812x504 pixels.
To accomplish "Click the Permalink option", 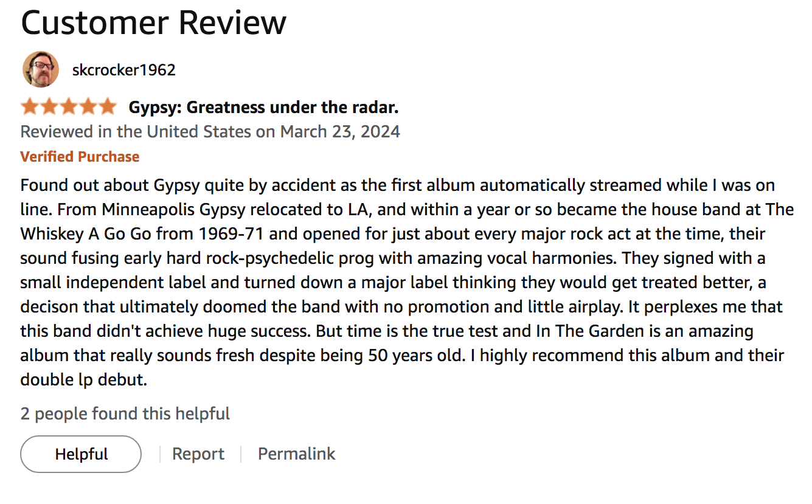I will tap(296, 454).
